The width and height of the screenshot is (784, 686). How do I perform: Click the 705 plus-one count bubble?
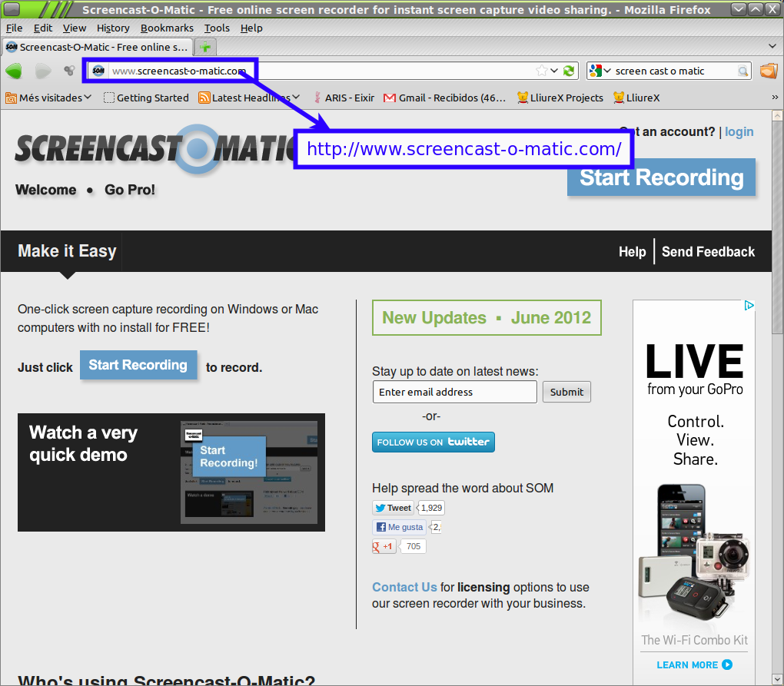click(414, 547)
